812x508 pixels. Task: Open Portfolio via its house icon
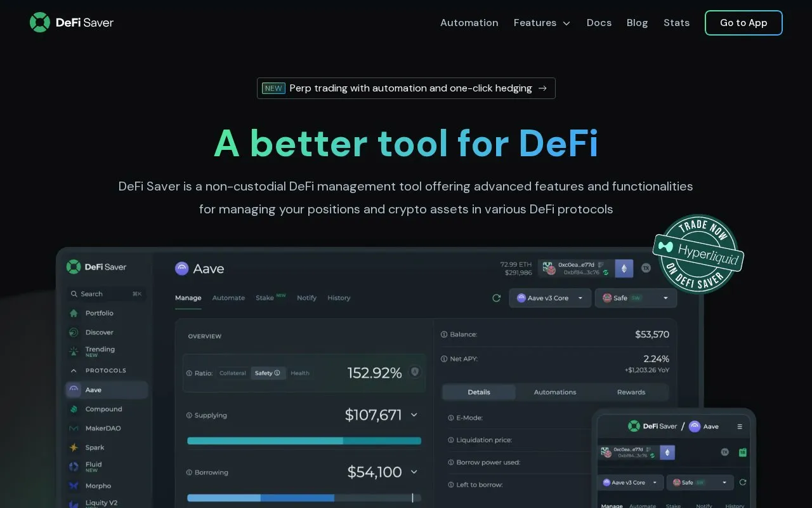pos(74,313)
